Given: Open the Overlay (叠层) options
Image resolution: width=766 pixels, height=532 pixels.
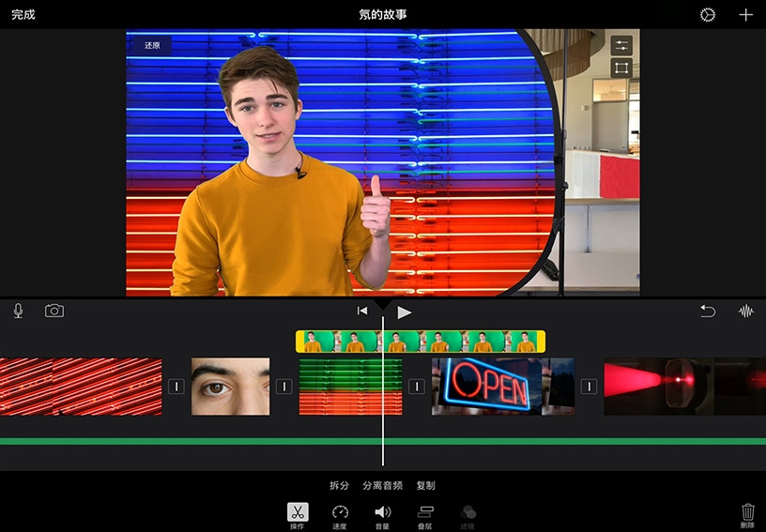Looking at the screenshot, I should point(425,512).
